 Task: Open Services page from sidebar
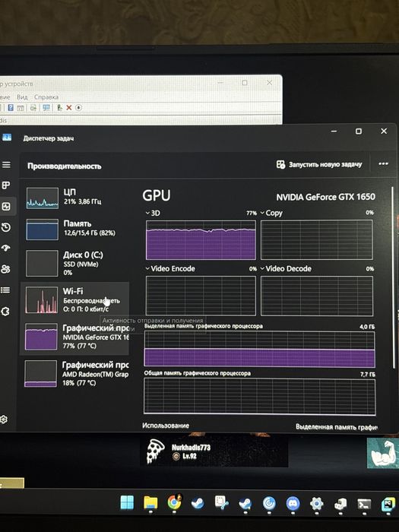tap(5, 311)
